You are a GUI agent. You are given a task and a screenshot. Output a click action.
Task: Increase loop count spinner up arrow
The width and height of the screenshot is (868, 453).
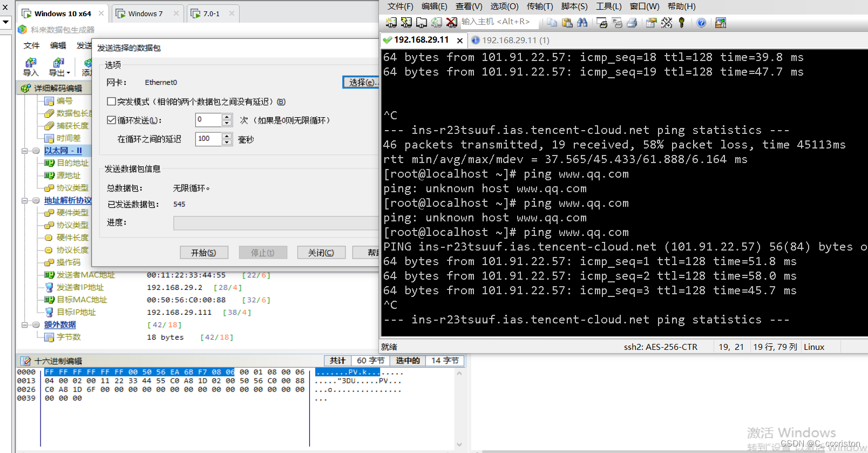[227, 117]
